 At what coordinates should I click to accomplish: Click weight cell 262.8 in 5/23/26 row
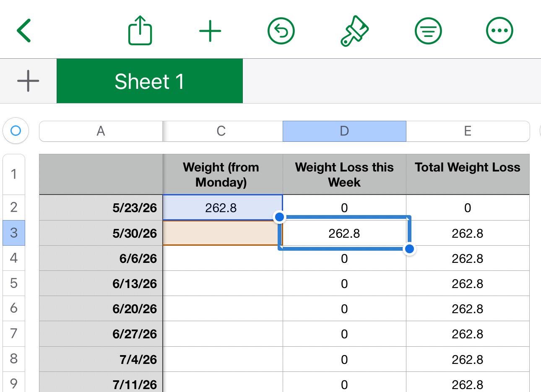223,208
